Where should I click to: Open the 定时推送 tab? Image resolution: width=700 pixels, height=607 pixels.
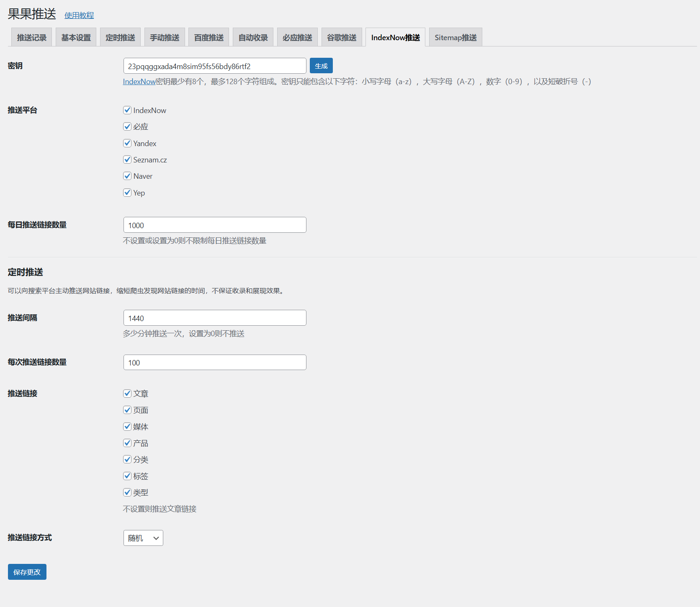coord(120,37)
